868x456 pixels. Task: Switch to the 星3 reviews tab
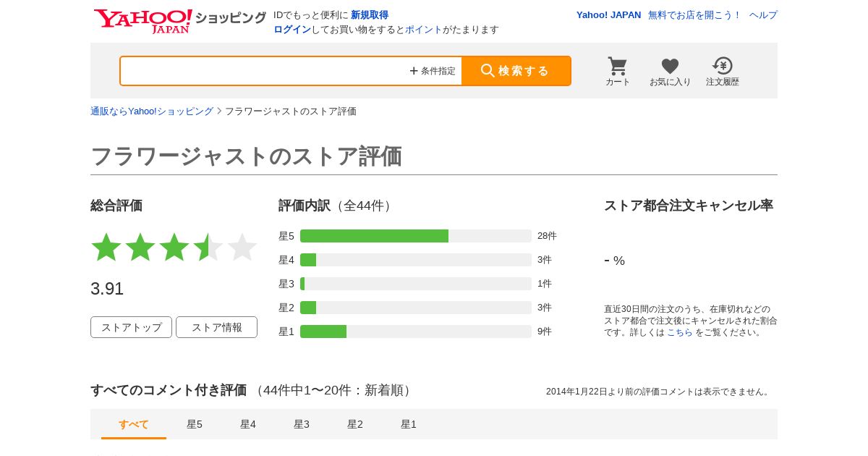302,424
